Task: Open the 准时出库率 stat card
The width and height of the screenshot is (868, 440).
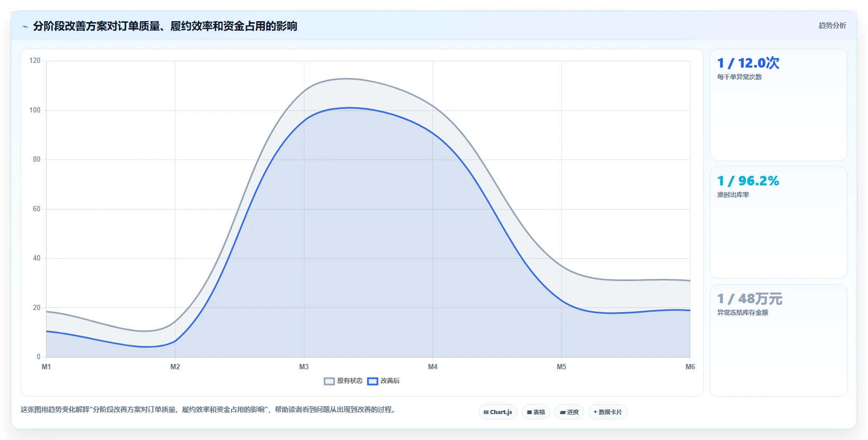Action: click(778, 222)
